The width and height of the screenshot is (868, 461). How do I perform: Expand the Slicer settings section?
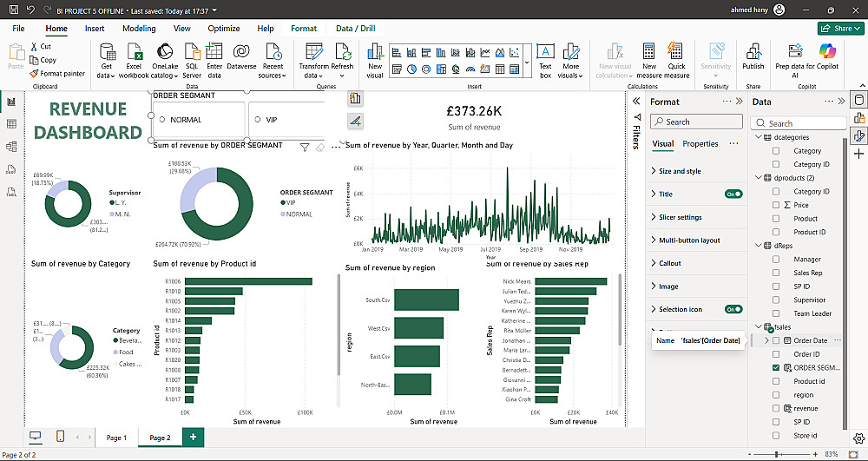[680, 218]
